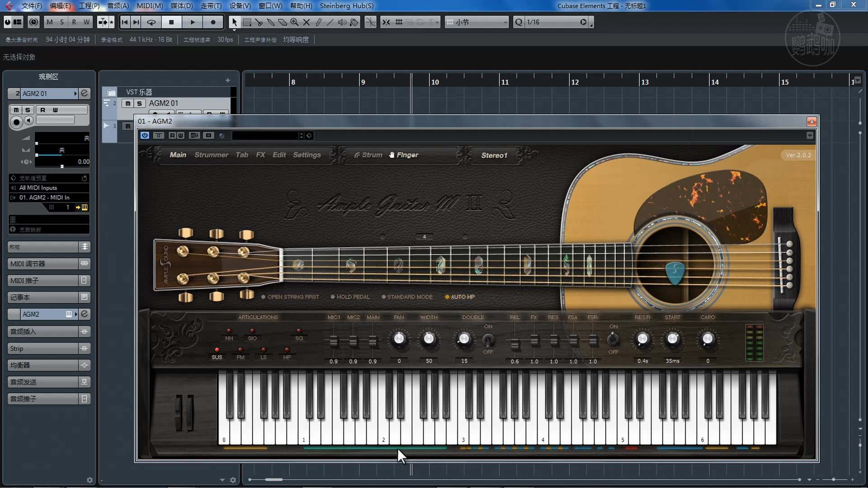This screenshot has width=868, height=488.
Task: Select the Object Selection arrow tool
Action: coord(234,22)
